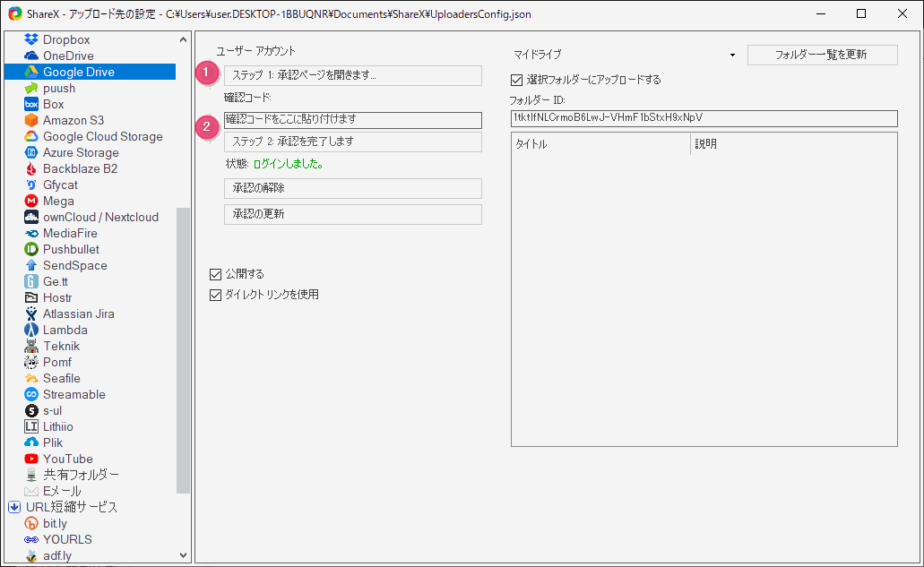
Task: Click the sidebar scrollbar up arrow
Action: pyautogui.click(x=183, y=39)
